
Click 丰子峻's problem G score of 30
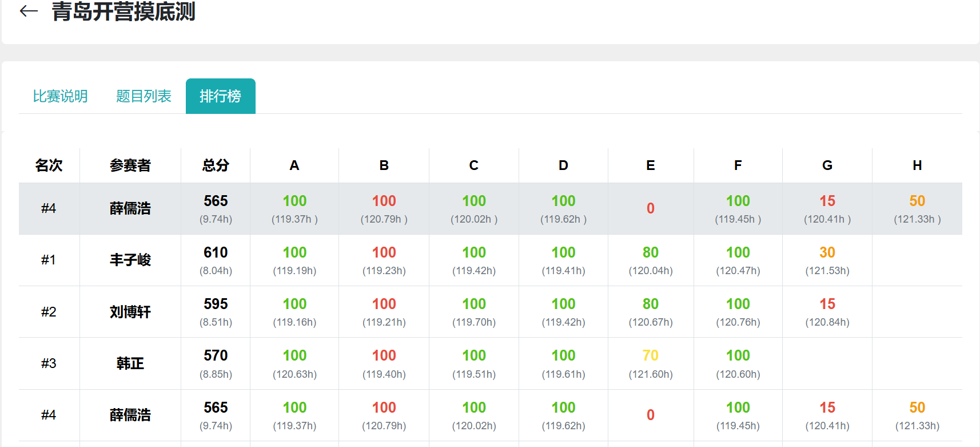pyautogui.click(x=827, y=252)
